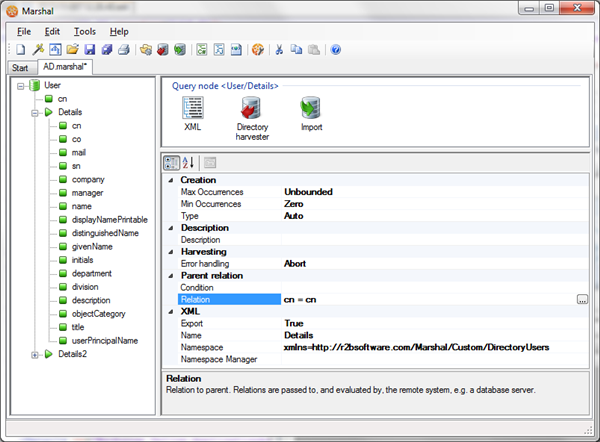This screenshot has height=442, width=600.
Task: Launch Directory harvester in Query node panel
Action: 252,118
